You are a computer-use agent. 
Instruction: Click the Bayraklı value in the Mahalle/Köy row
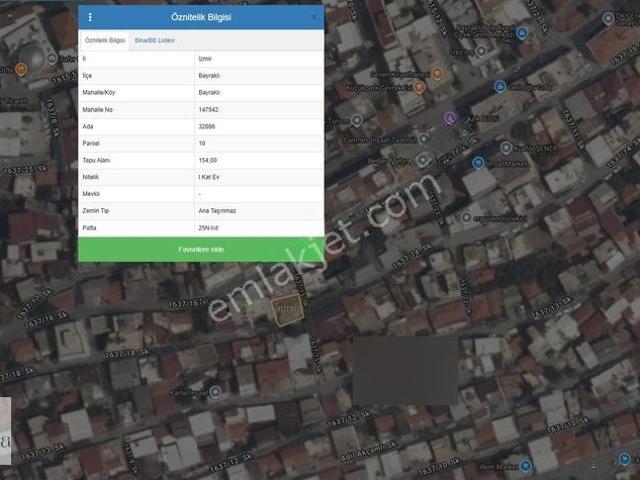(x=209, y=93)
